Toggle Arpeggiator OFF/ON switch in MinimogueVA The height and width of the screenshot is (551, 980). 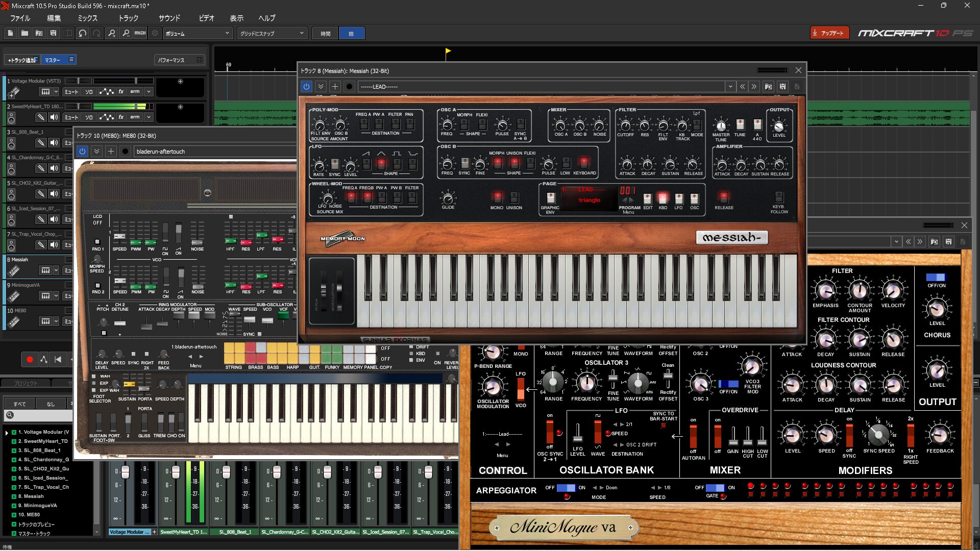566,488
